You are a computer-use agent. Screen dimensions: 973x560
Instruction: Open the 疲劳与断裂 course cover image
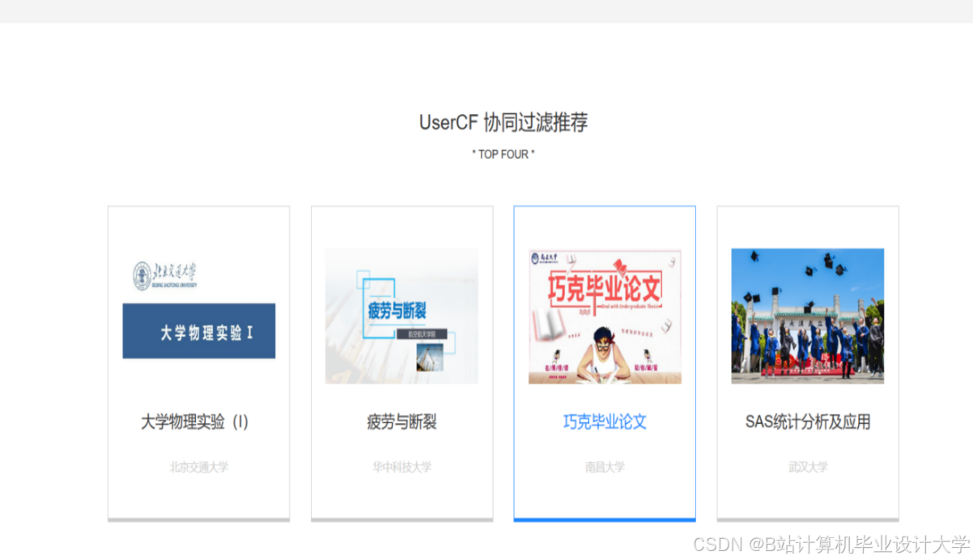(402, 316)
